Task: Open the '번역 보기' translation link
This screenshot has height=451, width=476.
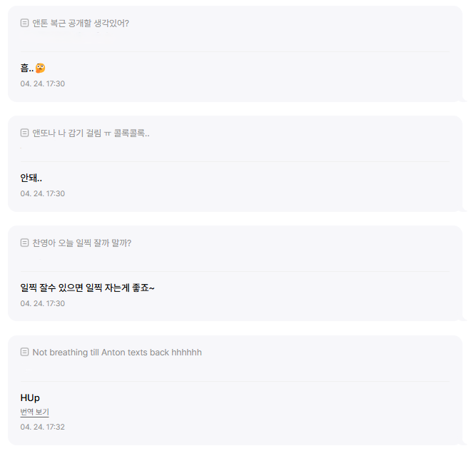Action: (x=34, y=412)
